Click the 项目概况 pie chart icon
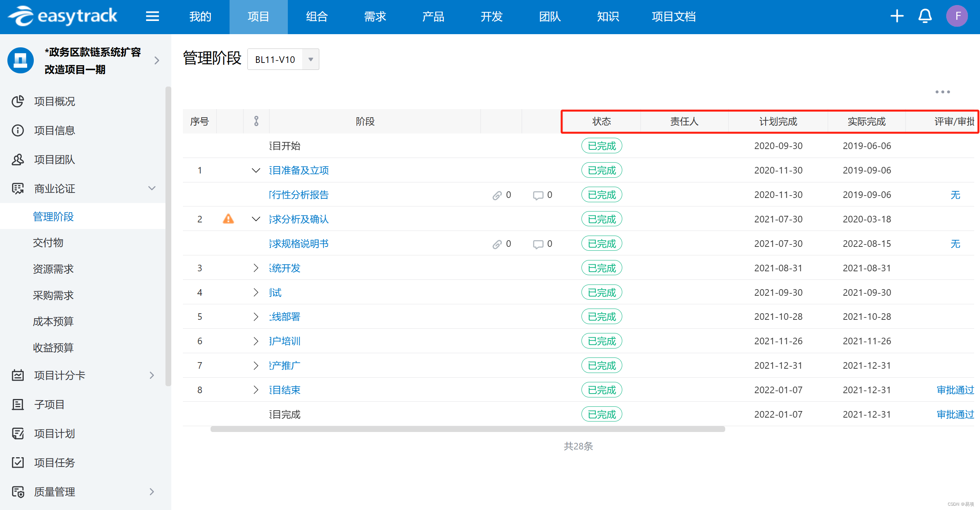980x510 pixels. pos(18,101)
